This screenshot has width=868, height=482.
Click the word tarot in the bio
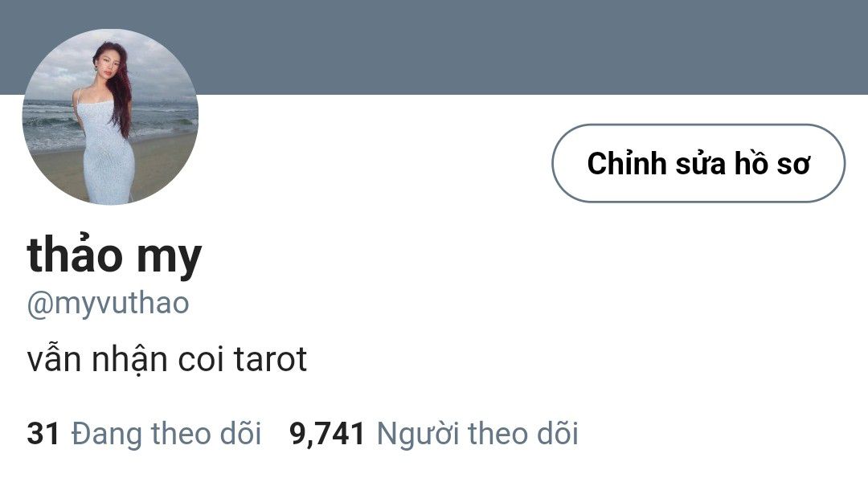pyautogui.click(x=270, y=360)
